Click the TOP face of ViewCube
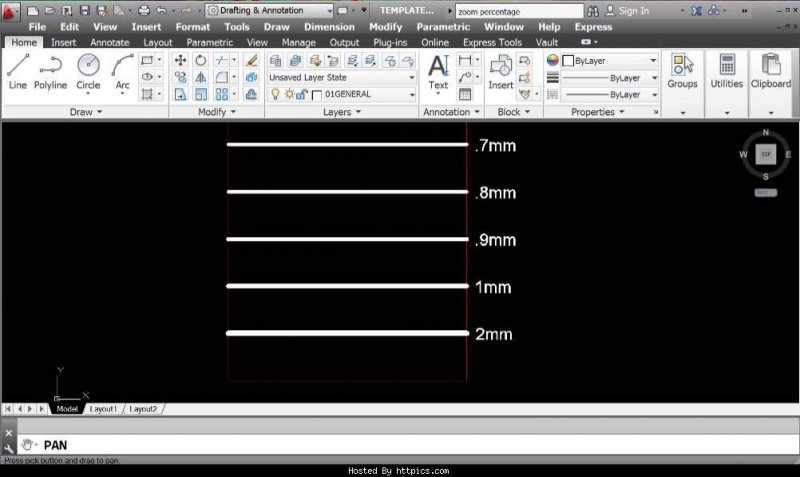Image resolution: width=800 pixels, height=477 pixels. [x=766, y=154]
